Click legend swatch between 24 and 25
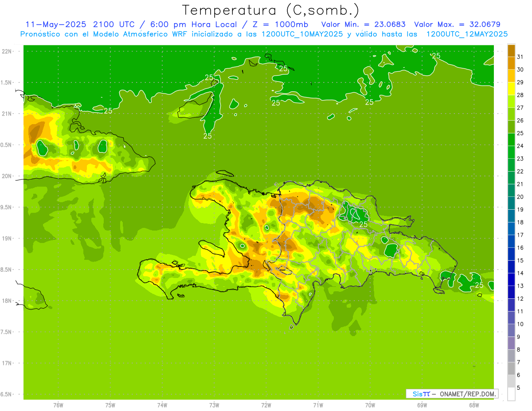 click(x=512, y=140)
